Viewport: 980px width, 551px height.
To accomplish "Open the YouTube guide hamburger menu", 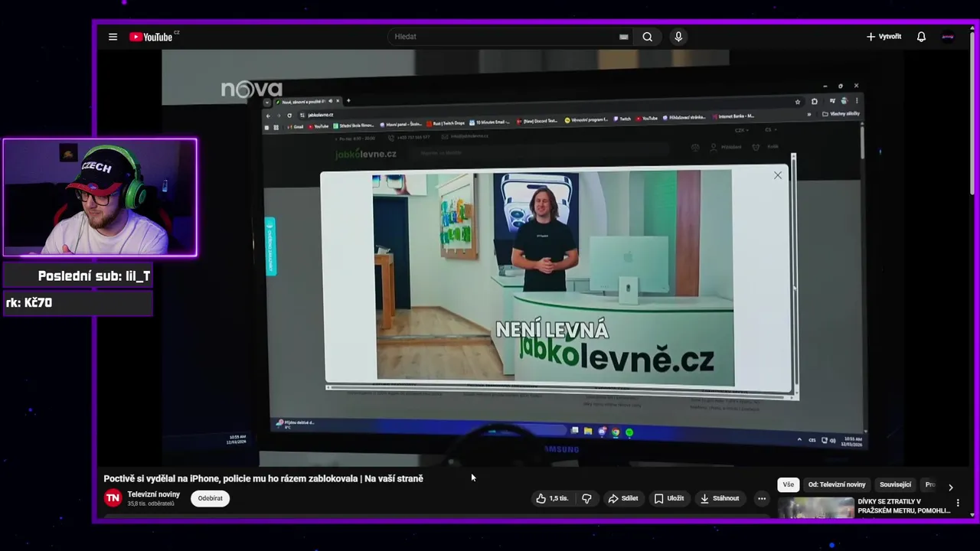I will [113, 37].
